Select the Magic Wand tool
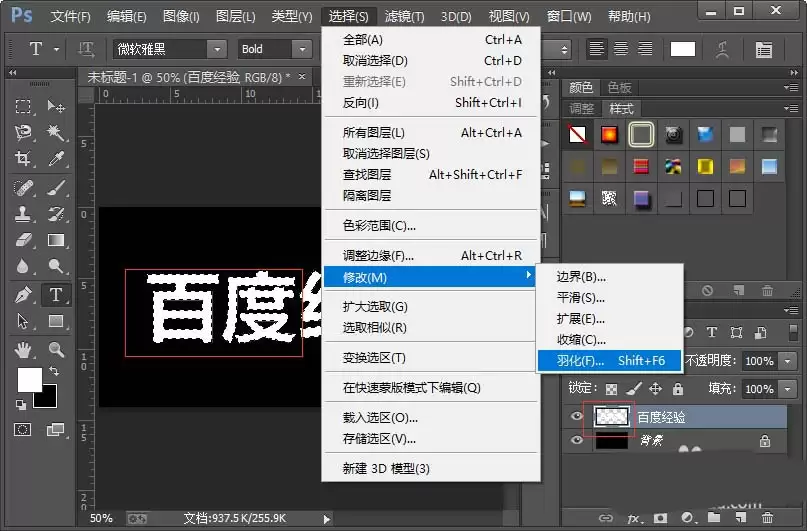Viewport: 807px width, 531px height. [56, 133]
